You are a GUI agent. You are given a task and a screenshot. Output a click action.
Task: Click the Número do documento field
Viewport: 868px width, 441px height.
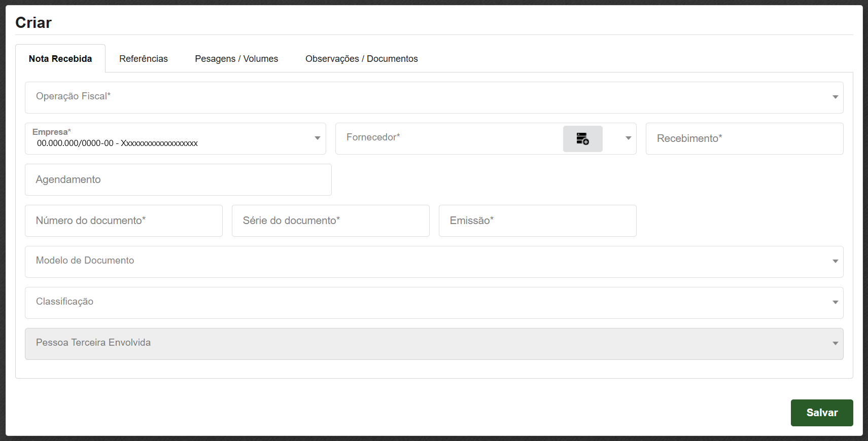(x=124, y=220)
